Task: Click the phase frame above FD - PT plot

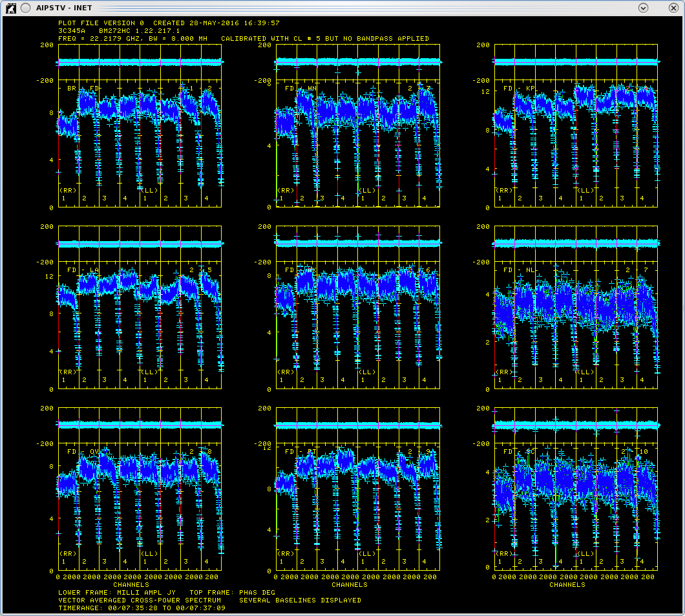Action: 358,425
